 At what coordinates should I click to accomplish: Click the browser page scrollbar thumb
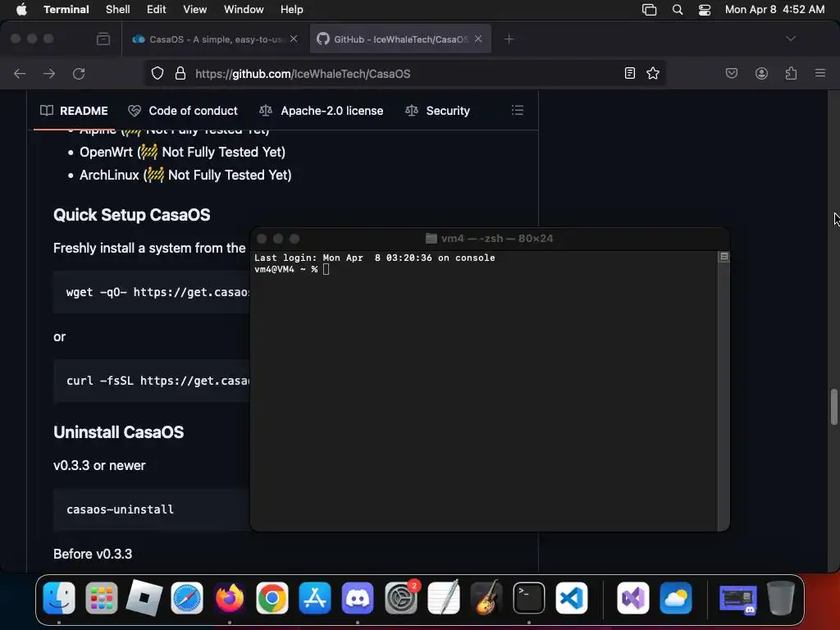pyautogui.click(x=834, y=407)
